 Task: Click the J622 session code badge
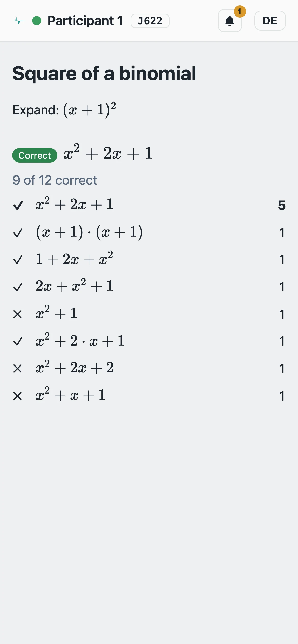tap(150, 21)
